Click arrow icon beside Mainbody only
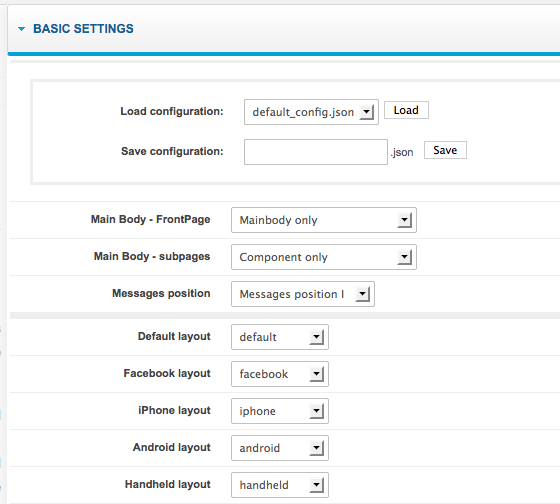This screenshot has width=560, height=504. pos(404,220)
